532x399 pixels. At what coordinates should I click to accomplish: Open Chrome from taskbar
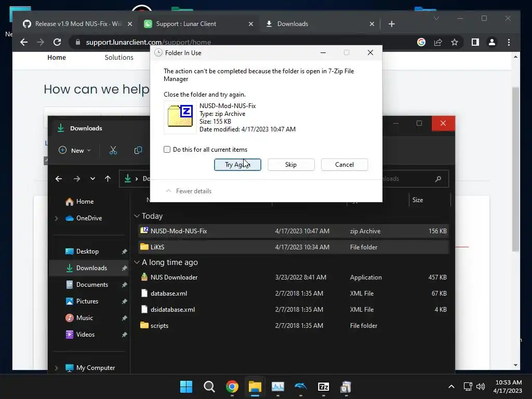(232, 387)
